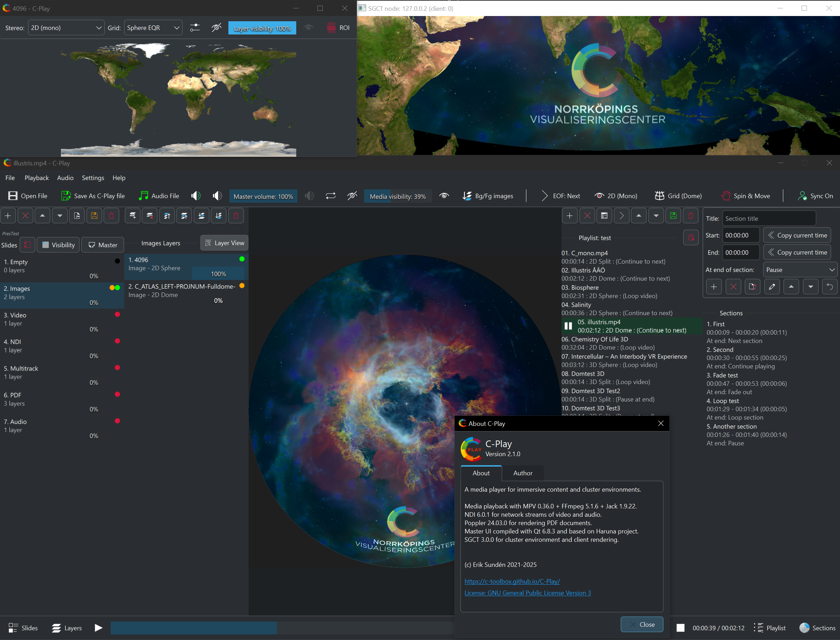Expand the Grid Sphere EQR dropdown
This screenshot has width=840, height=640.
153,28
